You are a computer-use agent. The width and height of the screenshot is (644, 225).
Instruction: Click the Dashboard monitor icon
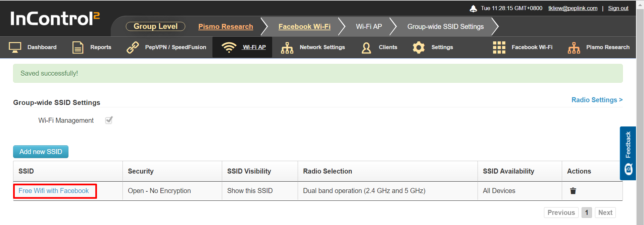tap(15, 47)
